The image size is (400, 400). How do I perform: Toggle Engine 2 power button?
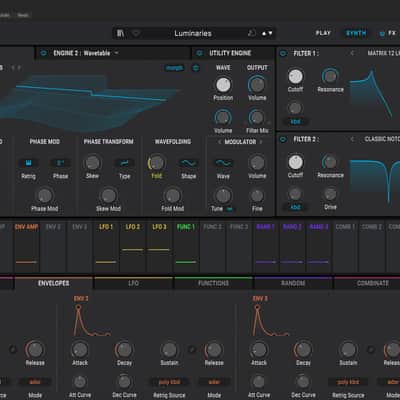coord(43,53)
